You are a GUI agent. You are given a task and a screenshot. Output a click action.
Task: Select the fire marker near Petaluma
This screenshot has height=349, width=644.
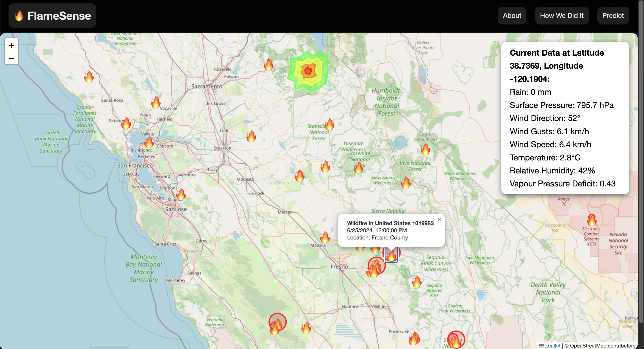(x=126, y=123)
